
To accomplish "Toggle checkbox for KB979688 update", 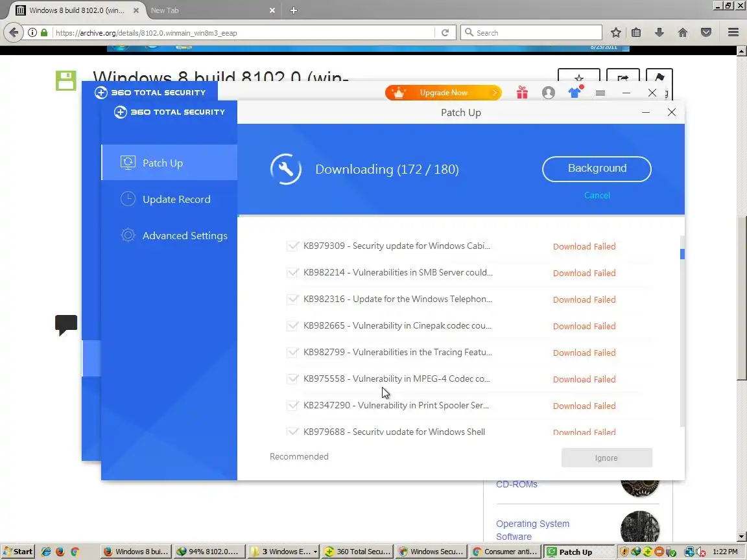I will tap(292, 432).
